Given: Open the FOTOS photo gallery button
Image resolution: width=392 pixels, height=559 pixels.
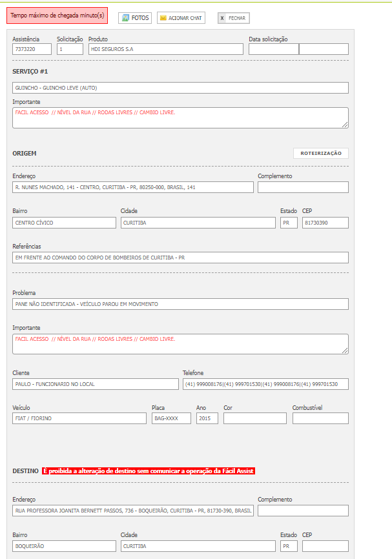Looking at the screenshot, I should pos(135,18).
